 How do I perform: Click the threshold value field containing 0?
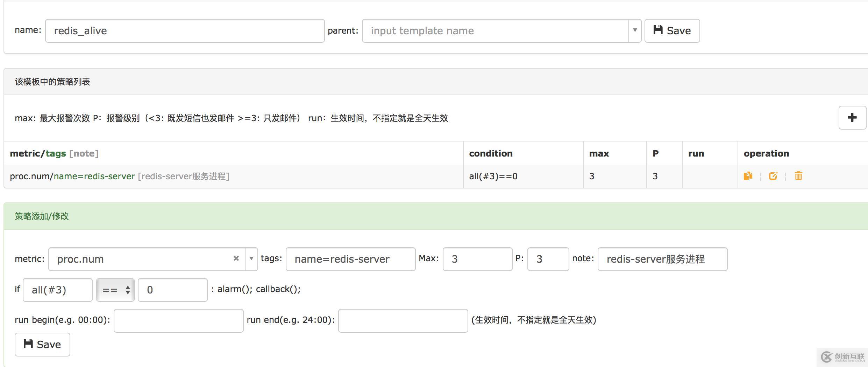click(x=173, y=290)
